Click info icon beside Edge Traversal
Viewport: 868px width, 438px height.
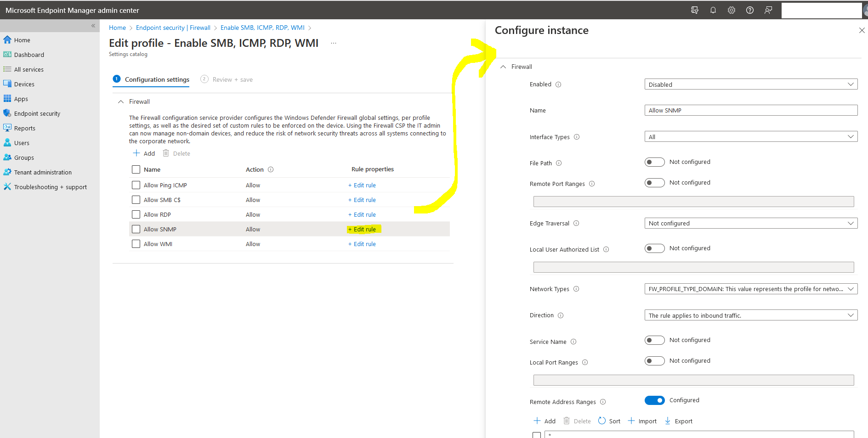(576, 223)
